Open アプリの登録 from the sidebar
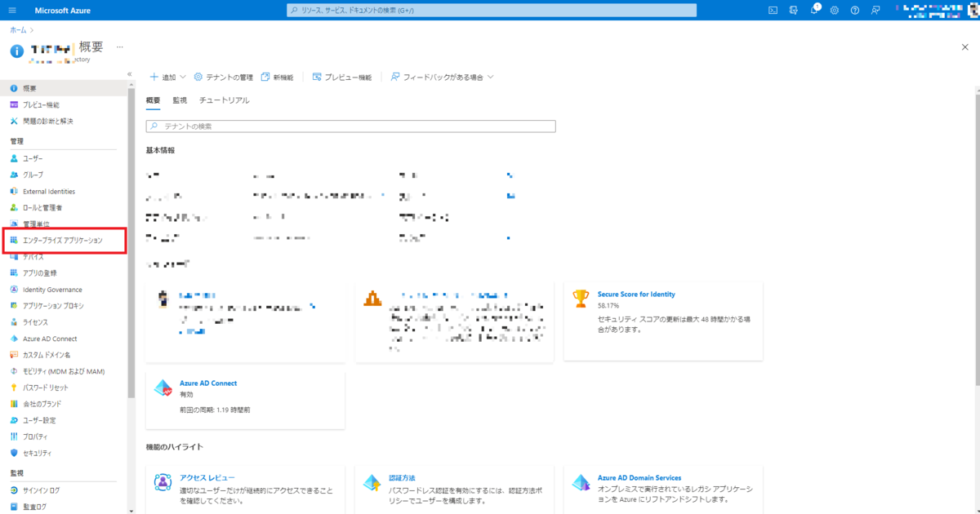Image resolution: width=980 pixels, height=514 pixels. click(x=36, y=273)
